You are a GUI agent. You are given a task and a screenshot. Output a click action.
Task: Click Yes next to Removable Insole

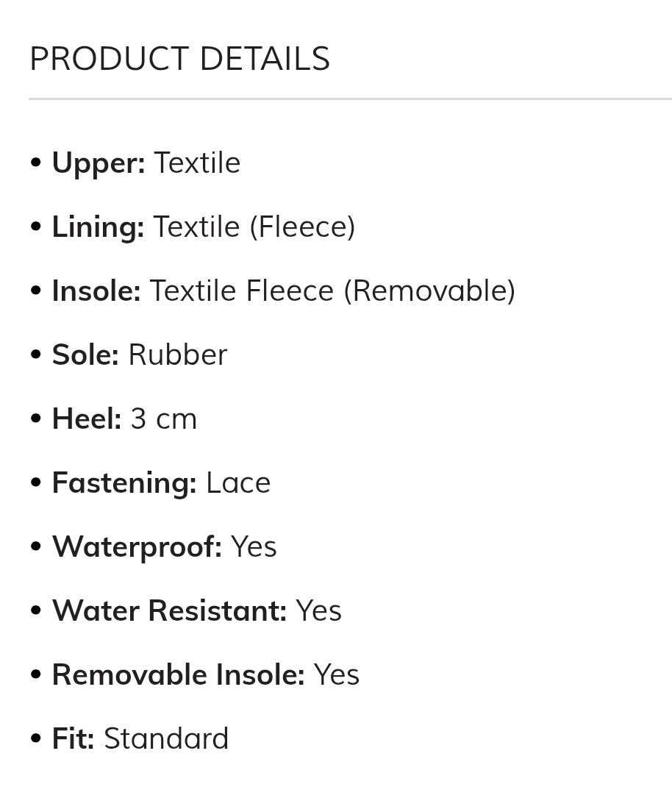click(336, 675)
